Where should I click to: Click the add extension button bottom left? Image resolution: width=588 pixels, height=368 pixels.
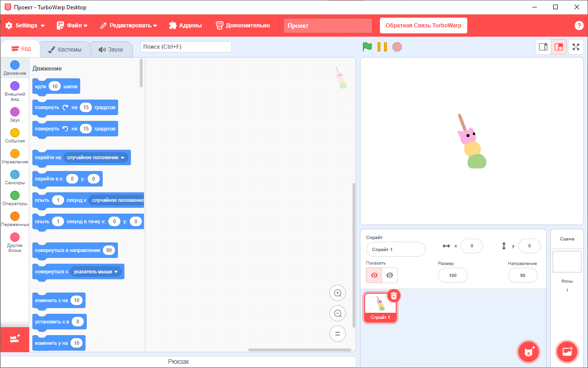tap(14, 340)
